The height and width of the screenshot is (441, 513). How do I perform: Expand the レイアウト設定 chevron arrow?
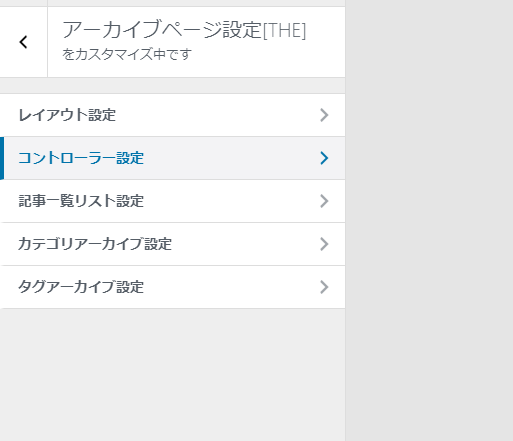click(324, 115)
